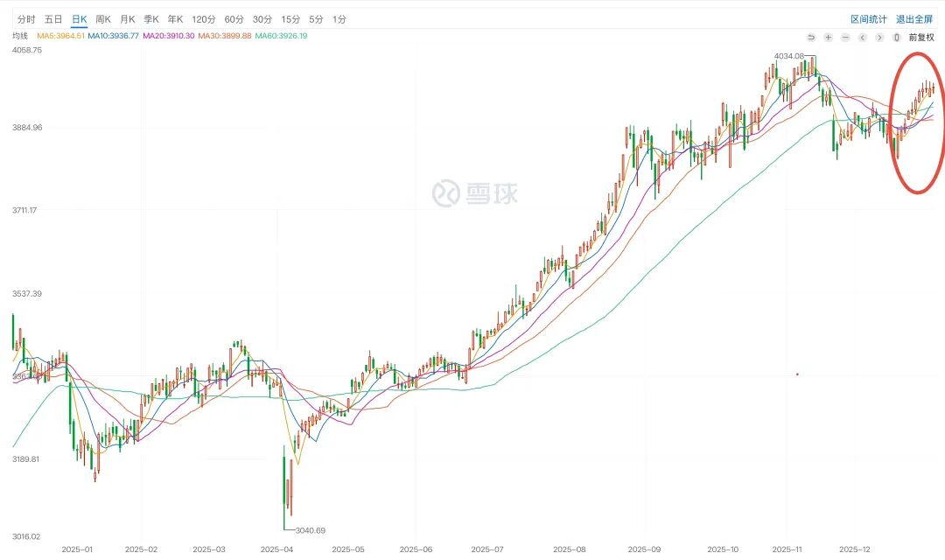Toggle the MA5 moving average legend
The height and width of the screenshot is (560, 945).
[60, 36]
